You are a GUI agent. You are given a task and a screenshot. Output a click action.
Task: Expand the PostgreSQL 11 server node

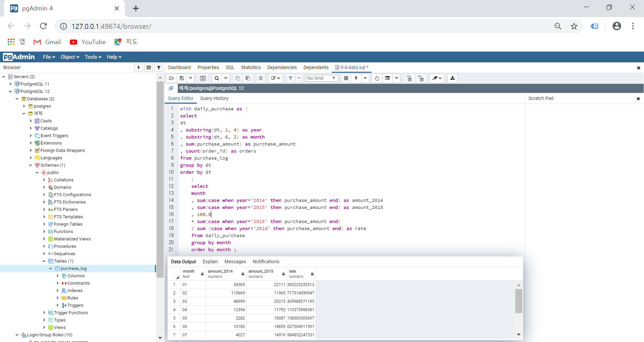tap(11, 84)
